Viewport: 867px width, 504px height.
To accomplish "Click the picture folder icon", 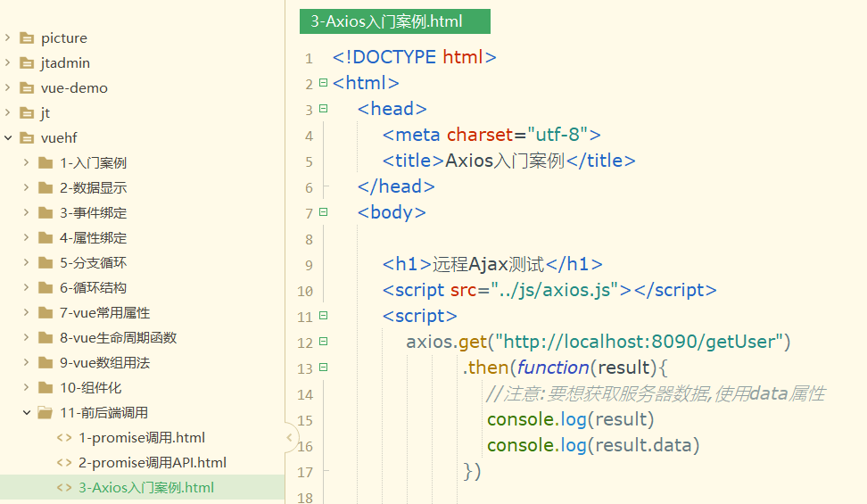I will click(27, 38).
